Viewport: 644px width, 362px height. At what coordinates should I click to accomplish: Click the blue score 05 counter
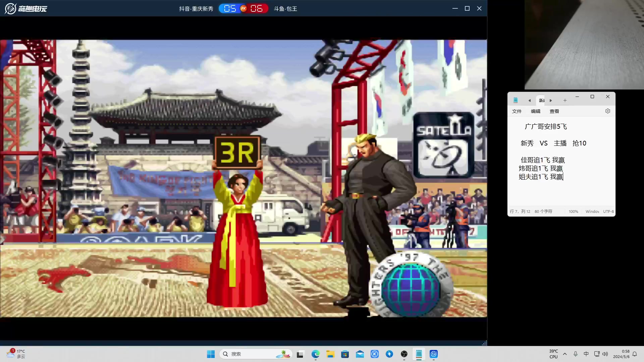(x=230, y=8)
